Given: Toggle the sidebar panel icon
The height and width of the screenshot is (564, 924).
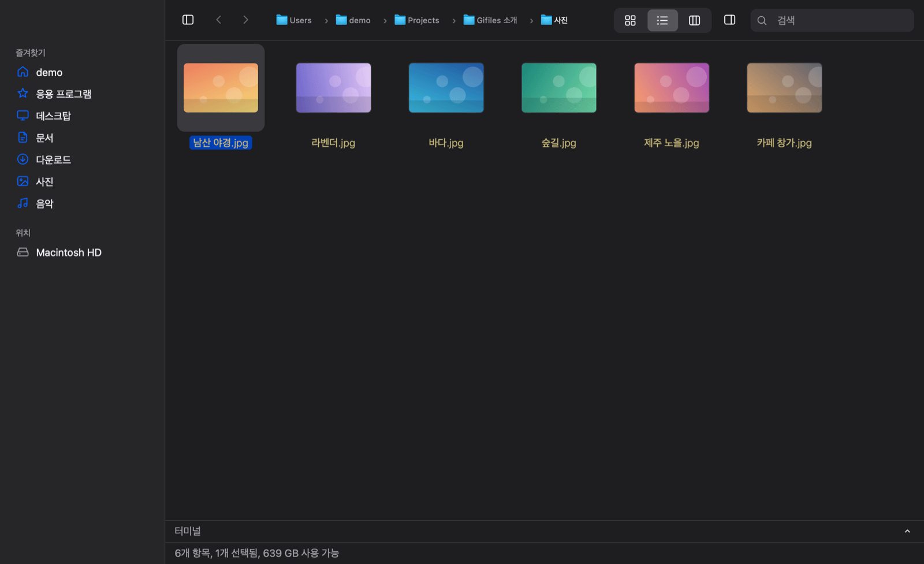Looking at the screenshot, I should tap(188, 20).
